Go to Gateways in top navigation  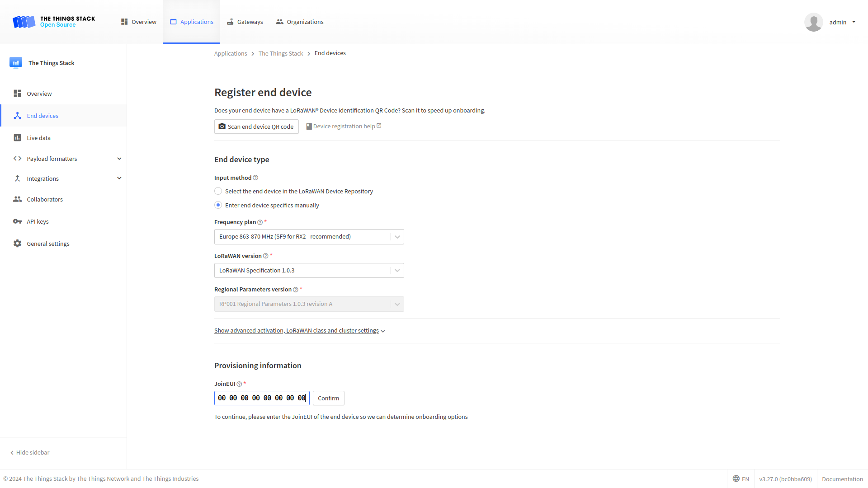[245, 22]
